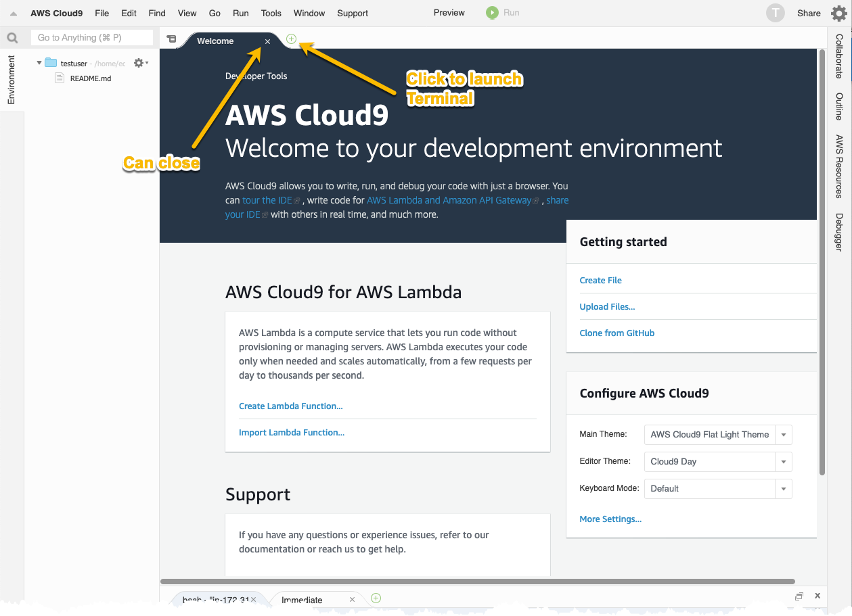
Task: Click the user avatar T icon
Action: [x=775, y=13]
